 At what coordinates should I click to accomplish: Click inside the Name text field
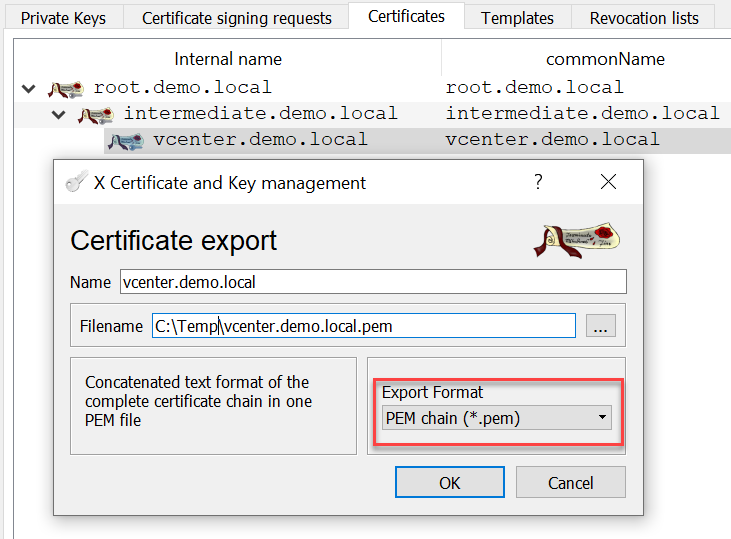click(372, 282)
